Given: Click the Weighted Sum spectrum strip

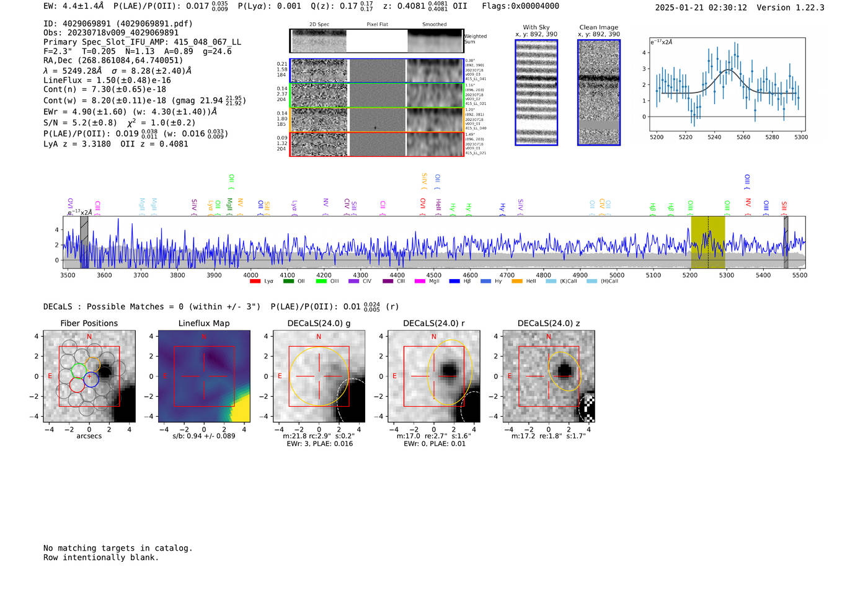Looking at the screenshot, I should tap(377, 41).
